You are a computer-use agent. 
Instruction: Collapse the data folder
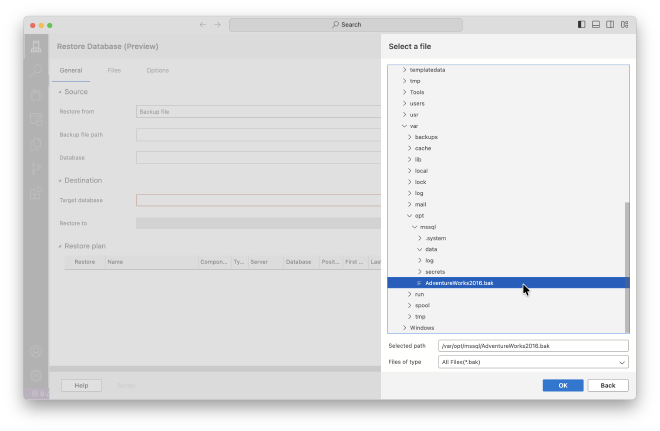tap(419, 249)
